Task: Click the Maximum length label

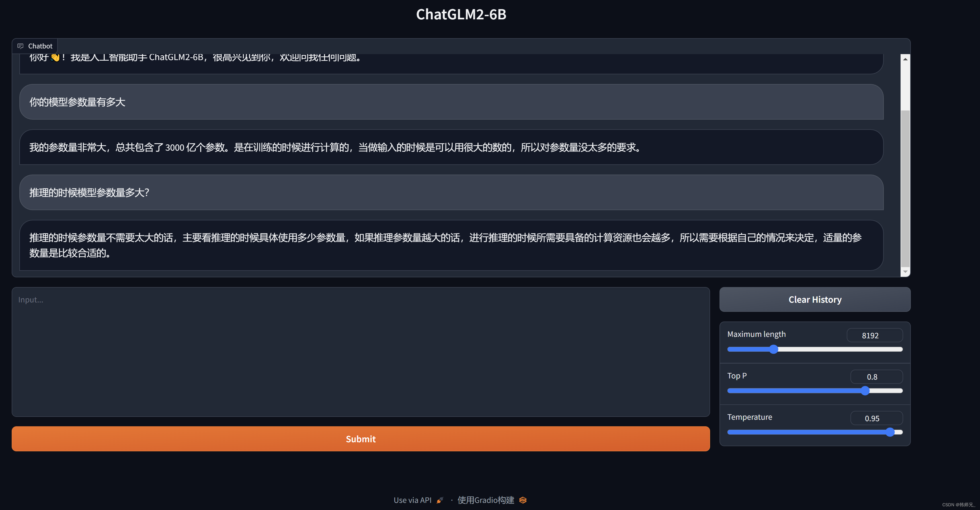Action: coord(756,334)
